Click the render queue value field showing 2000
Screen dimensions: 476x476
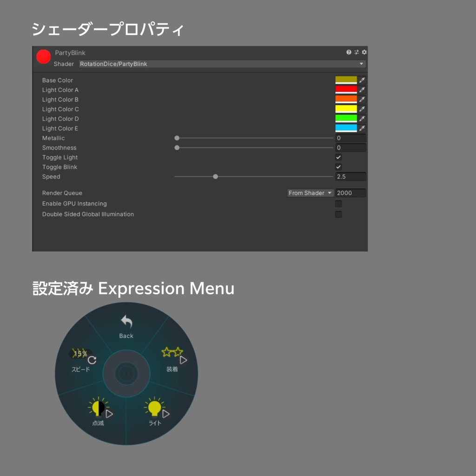[x=351, y=193]
